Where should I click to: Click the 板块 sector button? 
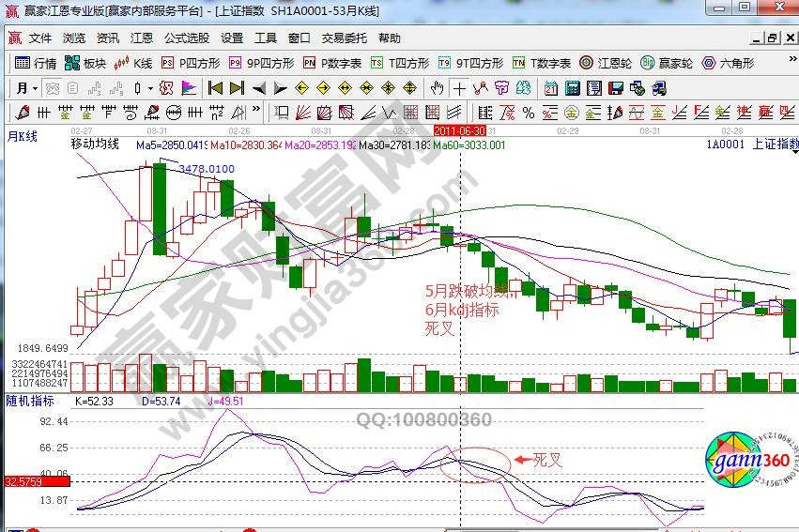click(x=86, y=64)
